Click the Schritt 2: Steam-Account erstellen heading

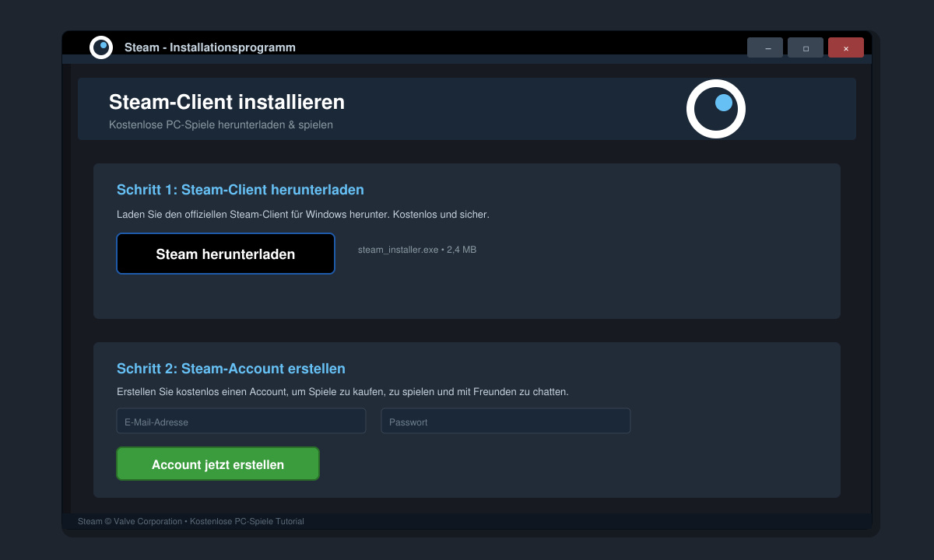coord(231,369)
